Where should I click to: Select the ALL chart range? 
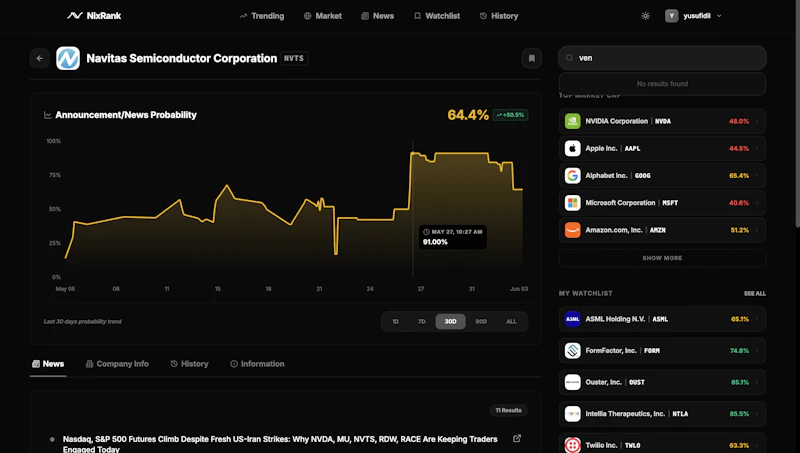coord(511,321)
